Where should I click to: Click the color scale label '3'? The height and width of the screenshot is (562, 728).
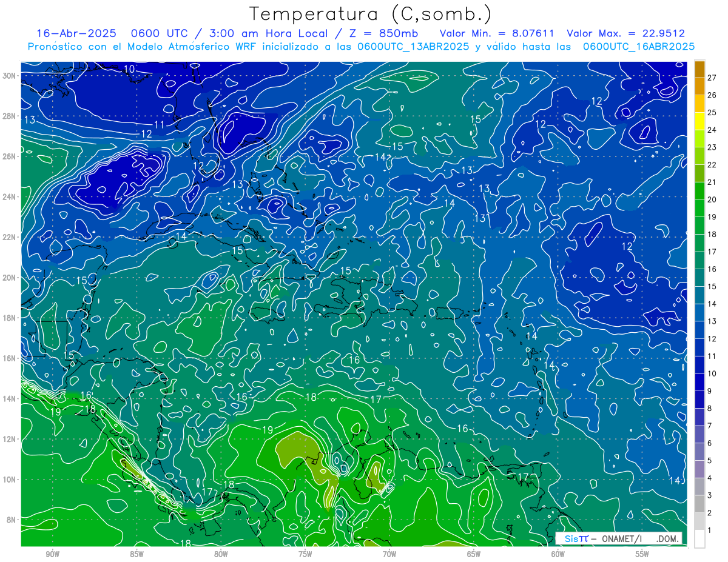click(710, 495)
